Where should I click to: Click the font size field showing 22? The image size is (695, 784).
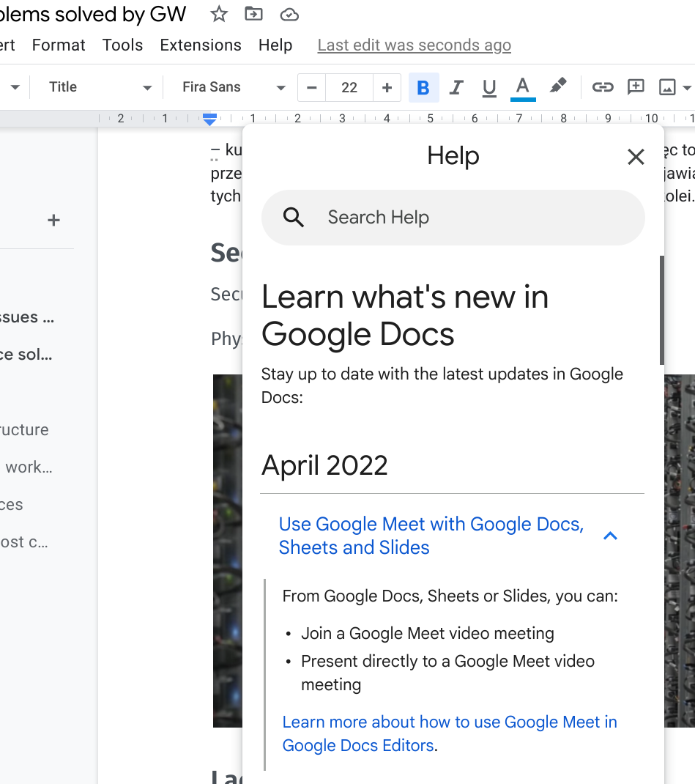(349, 87)
